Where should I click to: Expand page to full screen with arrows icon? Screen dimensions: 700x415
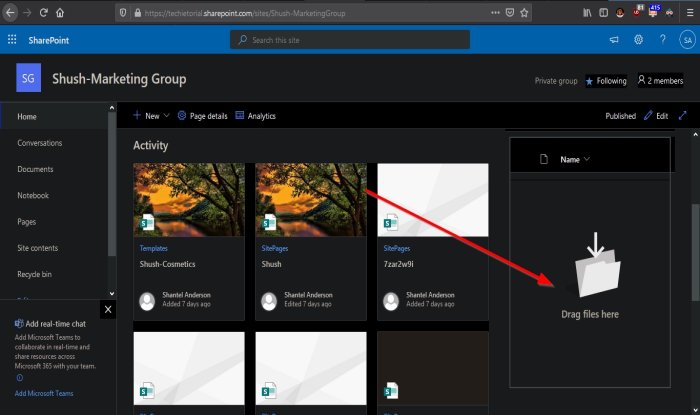pos(683,116)
